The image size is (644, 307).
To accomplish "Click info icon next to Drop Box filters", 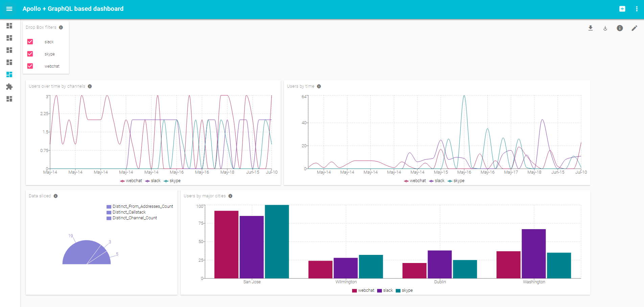I will click(61, 27).
